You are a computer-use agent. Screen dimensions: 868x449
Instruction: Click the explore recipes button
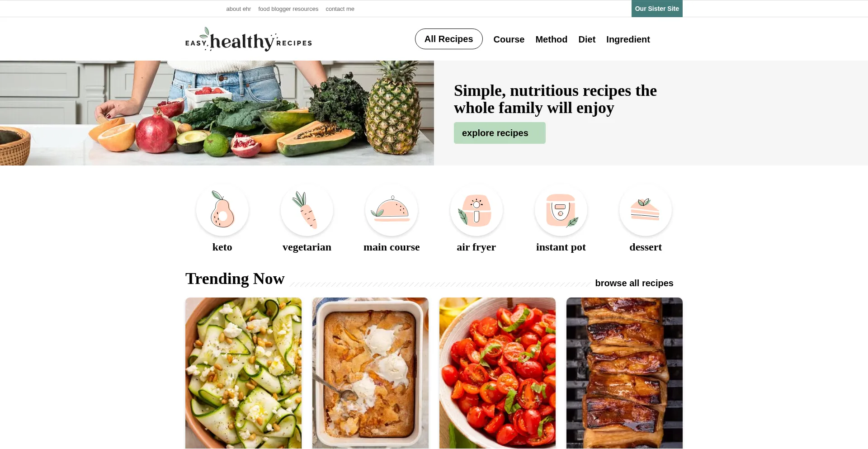500,133
